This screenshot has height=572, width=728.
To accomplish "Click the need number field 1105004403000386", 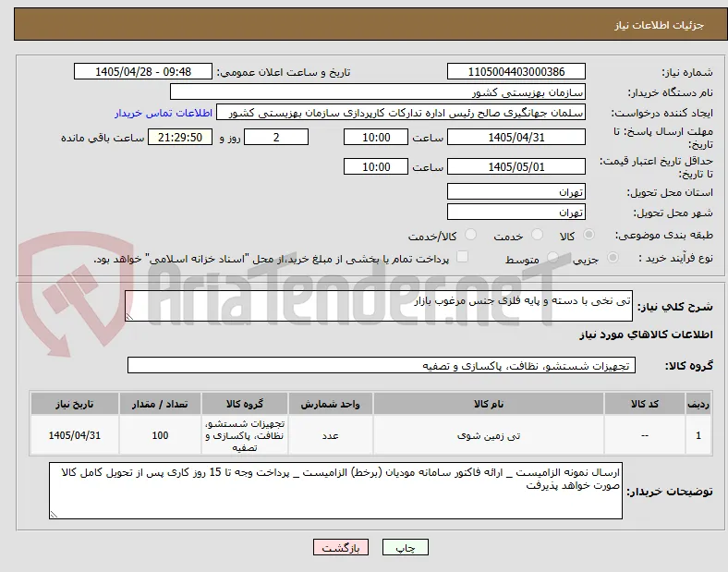I will [516, 71].
